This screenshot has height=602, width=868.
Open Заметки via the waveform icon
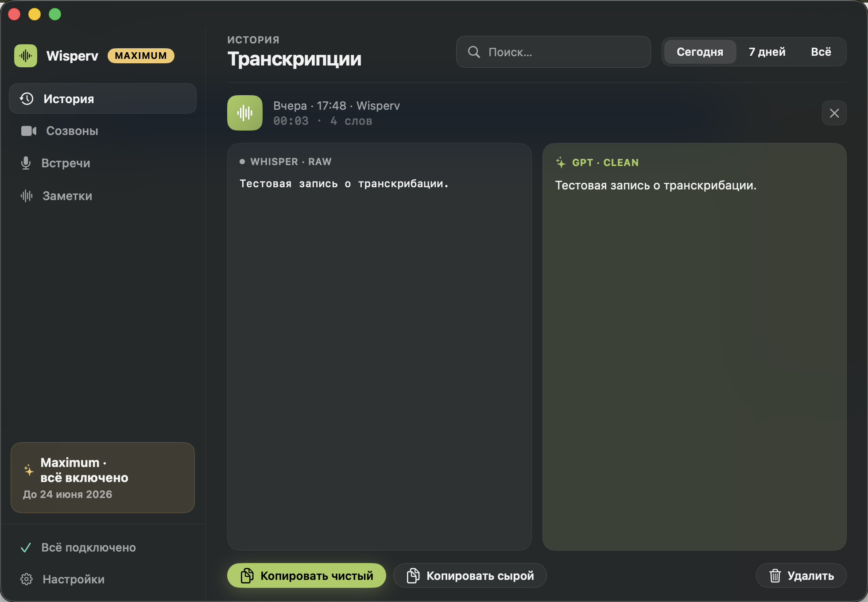pos(27,196)
